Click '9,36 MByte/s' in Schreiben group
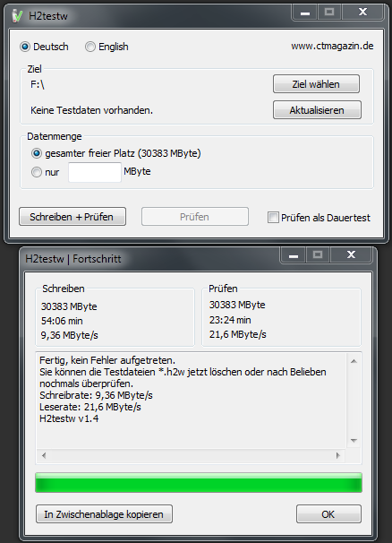This screenshot has height=543, width=392. [x=70, y=335]
